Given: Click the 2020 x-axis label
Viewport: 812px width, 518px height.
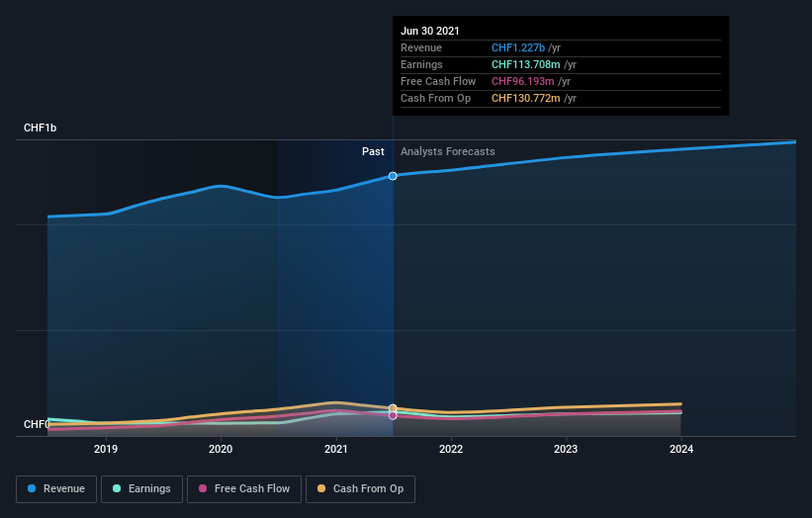Looking at the screenshot, I should [x=221, y=449].
